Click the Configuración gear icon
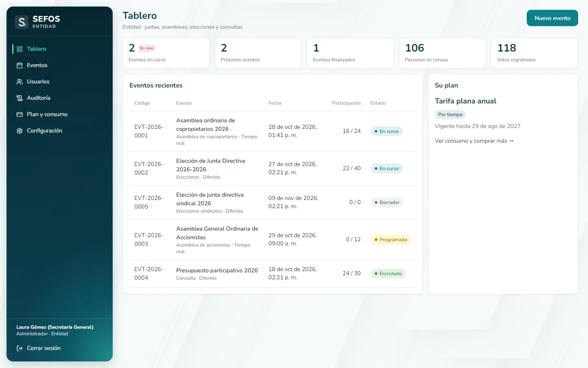The height and width of the screenshot is (368, 588). point(20,131)
